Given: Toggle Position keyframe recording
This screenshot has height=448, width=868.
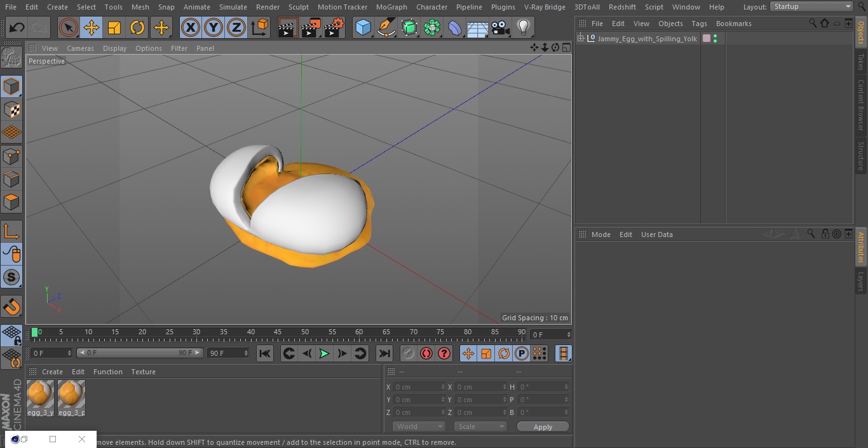Looking at the screenshot, I should click(468, 353).
